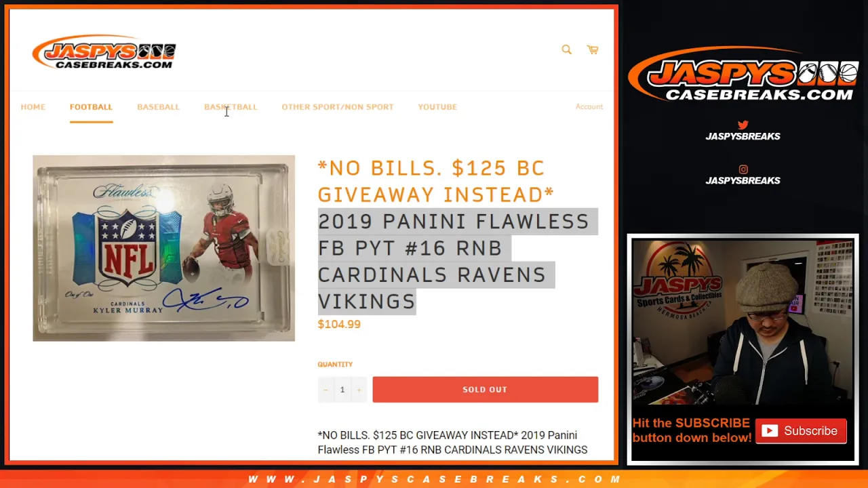Increase quantity with the plus button
The width and height of the screenshot is (868, 488).
click(x=359, y=390)
